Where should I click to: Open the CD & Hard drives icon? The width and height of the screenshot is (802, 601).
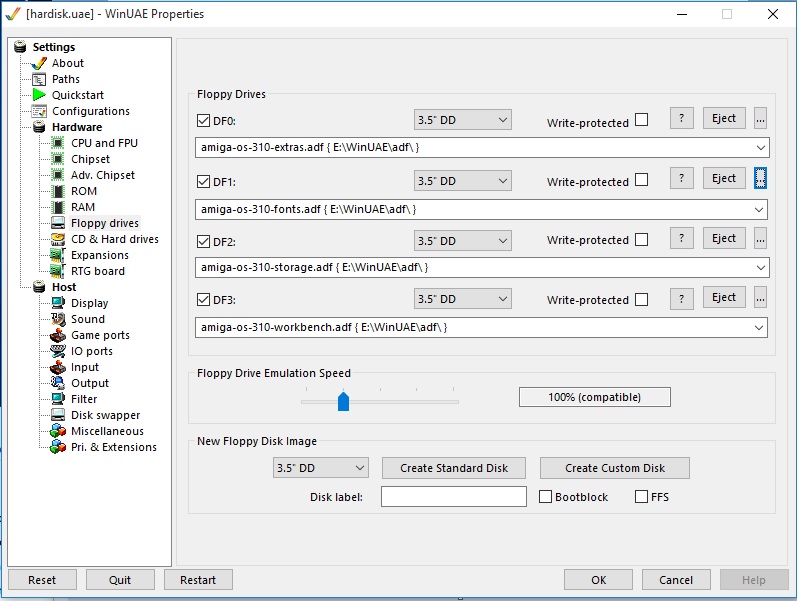tap(58, 239)
